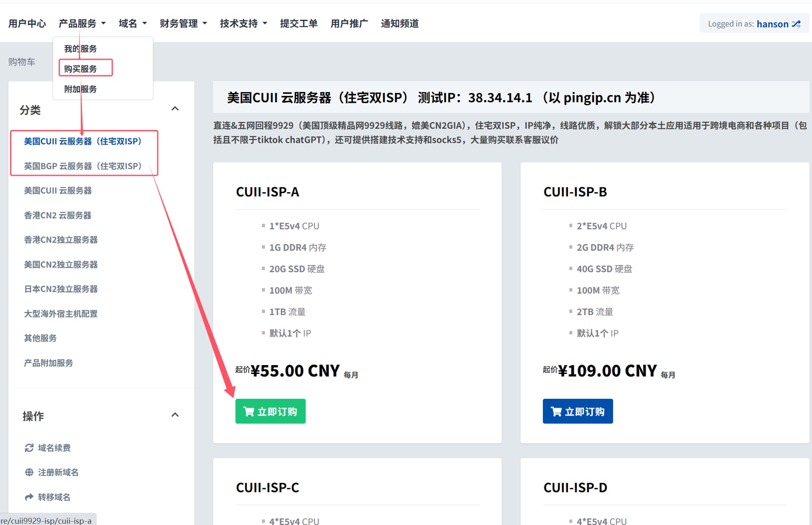Viewport: 812px width, 525px height.
Task: Open the 产品服务 dropdown menu
Action: coord(82,23)
